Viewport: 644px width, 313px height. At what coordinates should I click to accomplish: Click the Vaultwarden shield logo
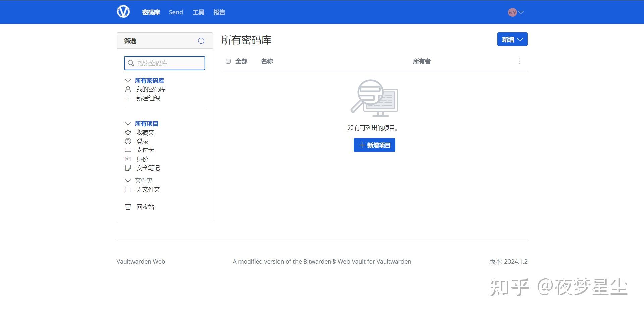click(123, 12)
